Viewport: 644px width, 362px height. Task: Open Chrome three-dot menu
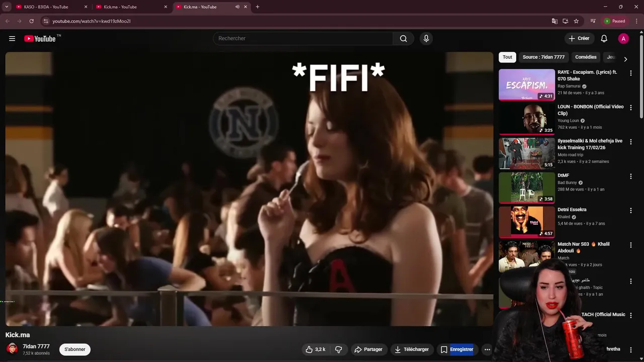click(x=635, y=21)
